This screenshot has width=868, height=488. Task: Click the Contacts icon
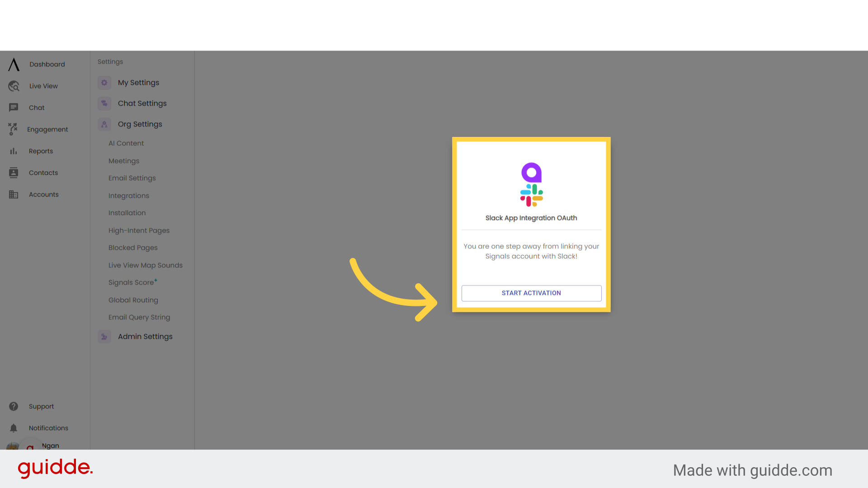pos(14,173)
